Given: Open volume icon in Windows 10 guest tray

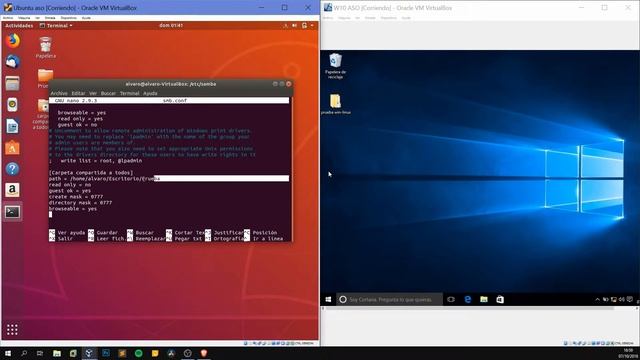Looking at the screenshot, I should (x=621, y=300).
